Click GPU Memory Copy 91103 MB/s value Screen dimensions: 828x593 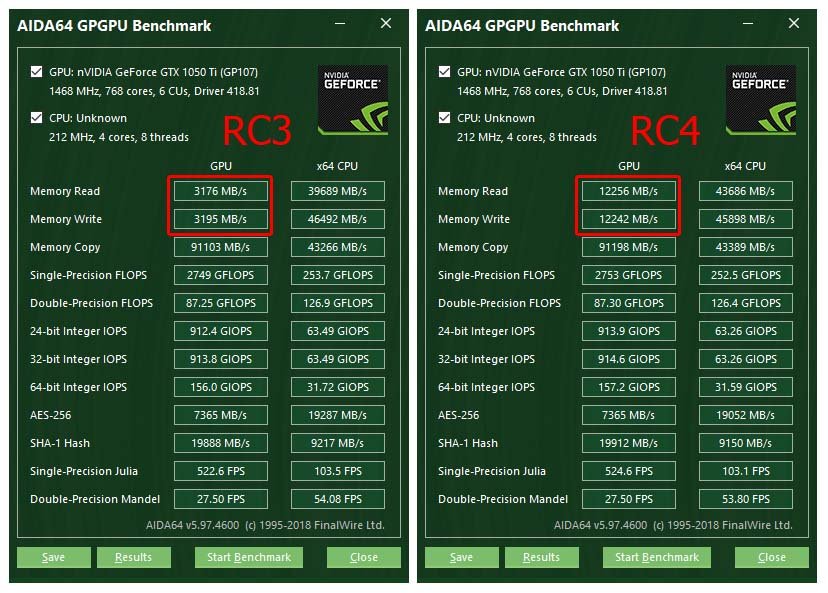pyautogui.click(x=221, y=247)
